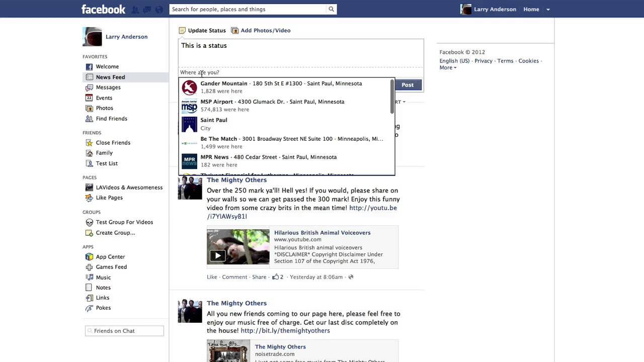Open Hilarious British Animal Voiceovers title link

point(322,233)
